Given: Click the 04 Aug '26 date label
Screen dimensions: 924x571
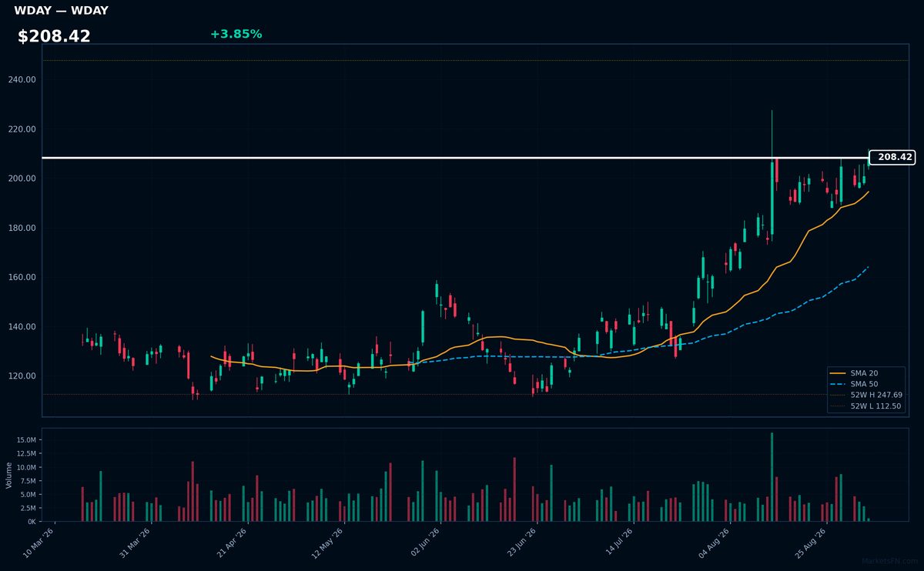Looking at the screenshot, I should click(713, 543).
